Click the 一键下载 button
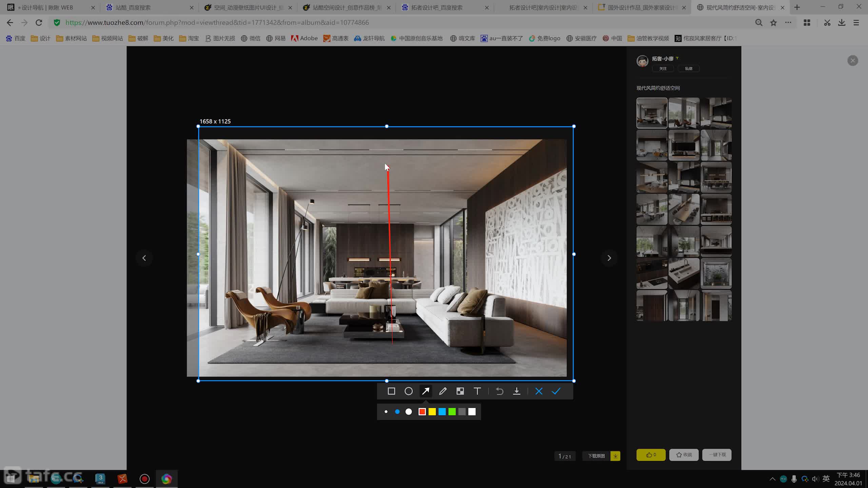 (x=717, y=455)
